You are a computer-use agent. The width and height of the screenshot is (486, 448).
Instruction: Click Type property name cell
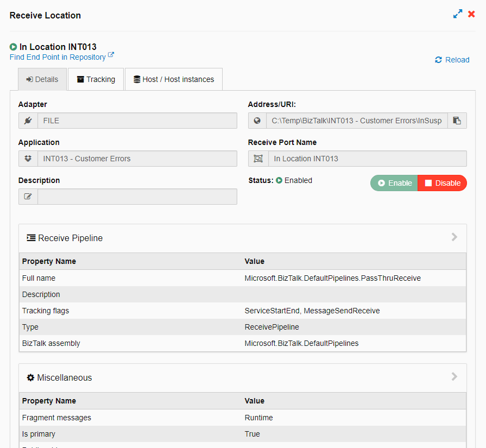coord(30,327)
